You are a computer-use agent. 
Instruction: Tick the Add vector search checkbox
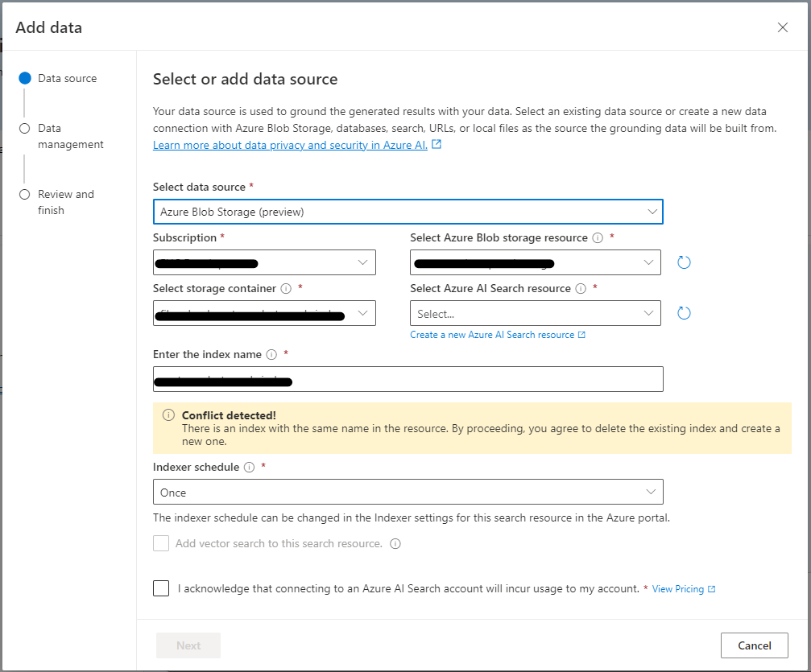pos(161,543)
